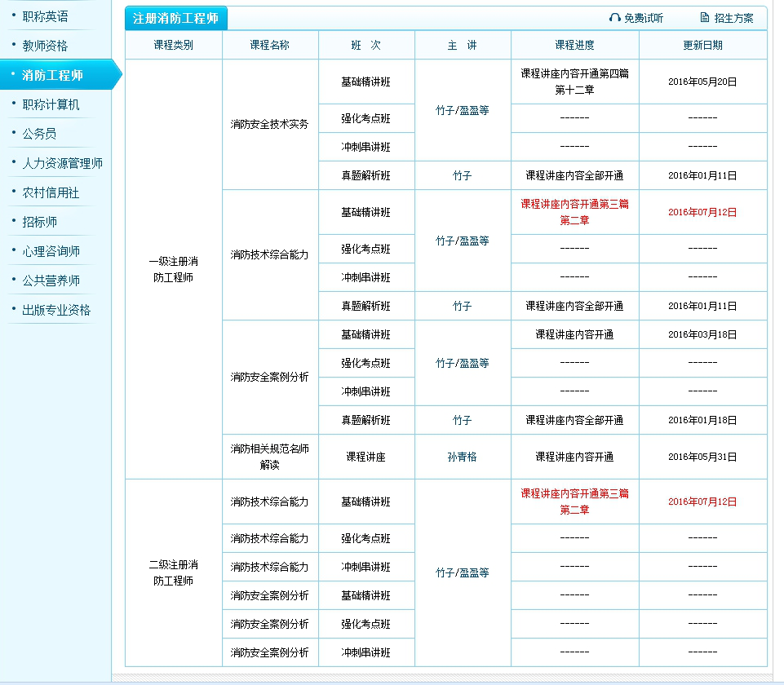Switch to the 注册消防工程师 tab
This screenshot has height=685, width=784.
pos(174,17)
